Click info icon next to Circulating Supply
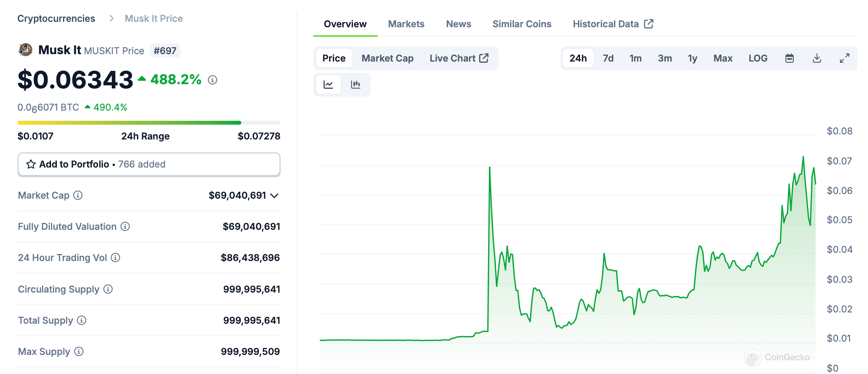This screenshot has height=374, width=868. coord(108,289)
